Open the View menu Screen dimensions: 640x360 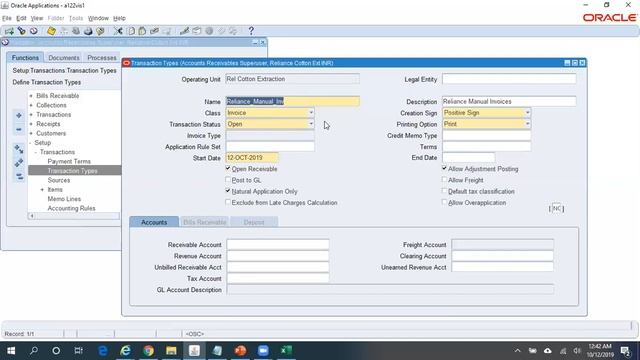coord(37,18)
